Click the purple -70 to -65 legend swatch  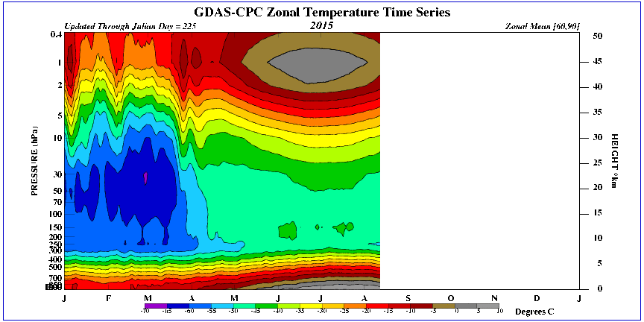[156, 306]
